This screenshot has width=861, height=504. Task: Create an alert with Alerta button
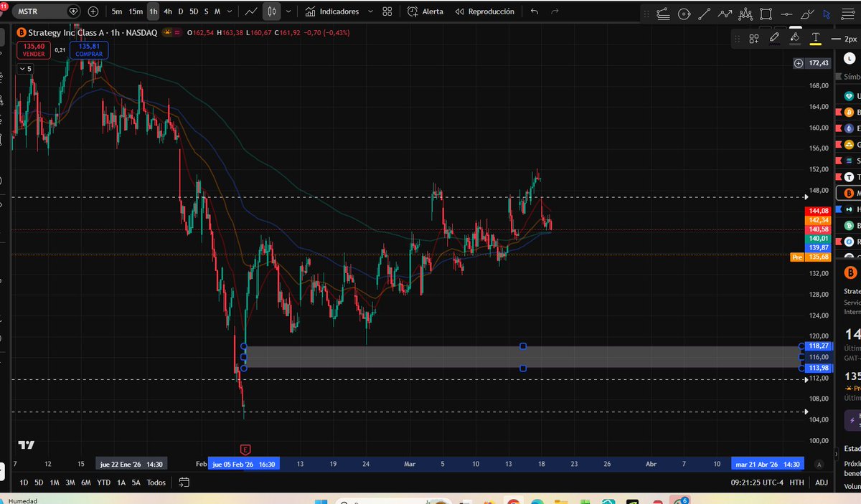click(425, 11)
